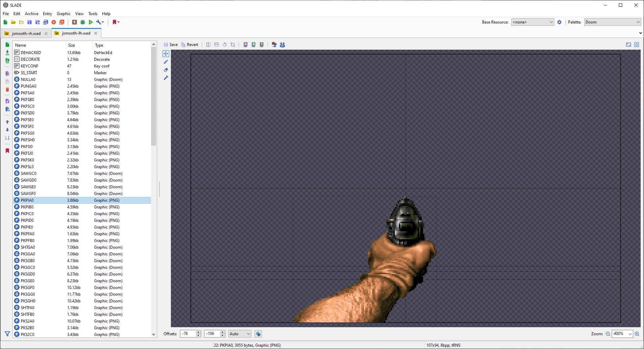Open the Base Resource dropdown

click(533, 22)
